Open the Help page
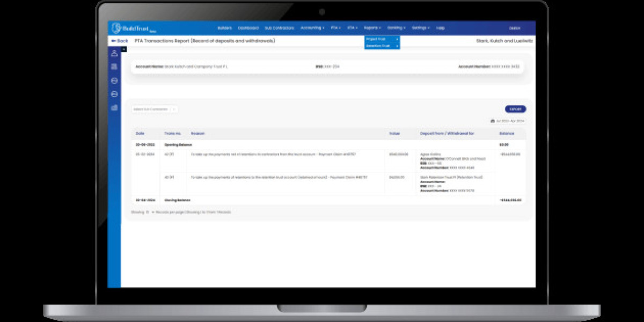The height and width of the screenshot is (322, 644). click(x=441, y=28)
